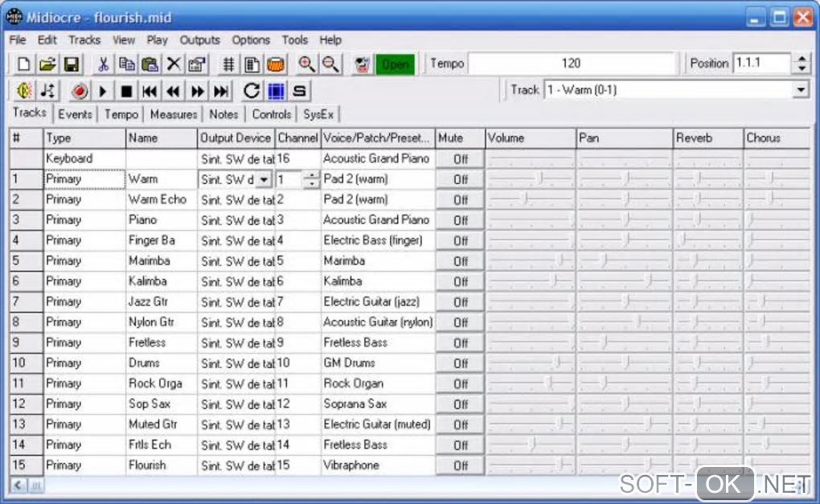Click the green Open button
820x504 pixels.
pos(396,64)
